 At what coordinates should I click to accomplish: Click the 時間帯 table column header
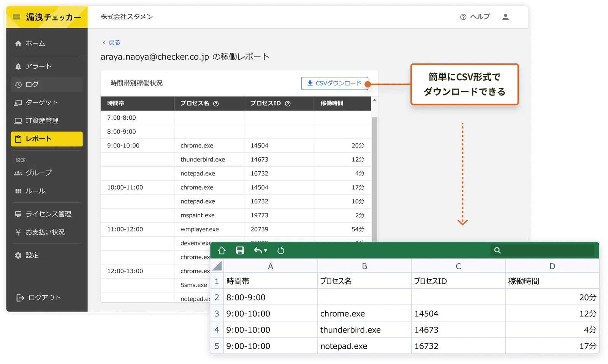point(137,103)
